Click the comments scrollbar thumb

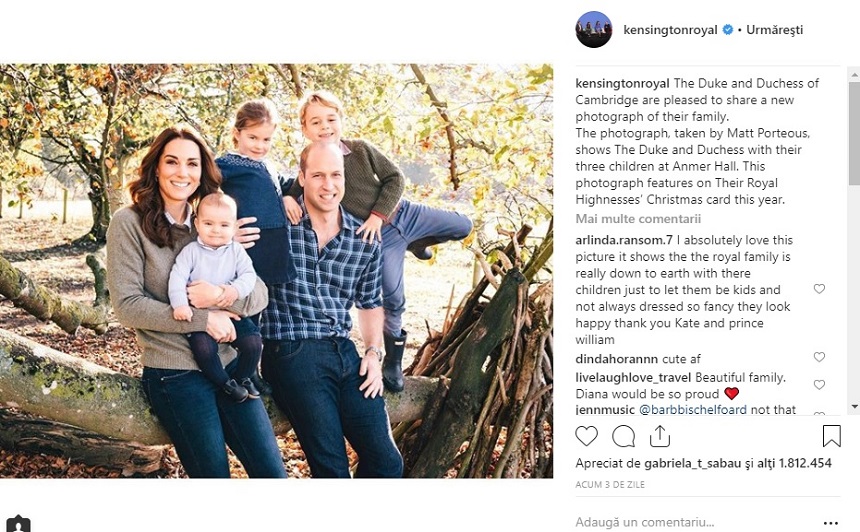pos(853,130)
